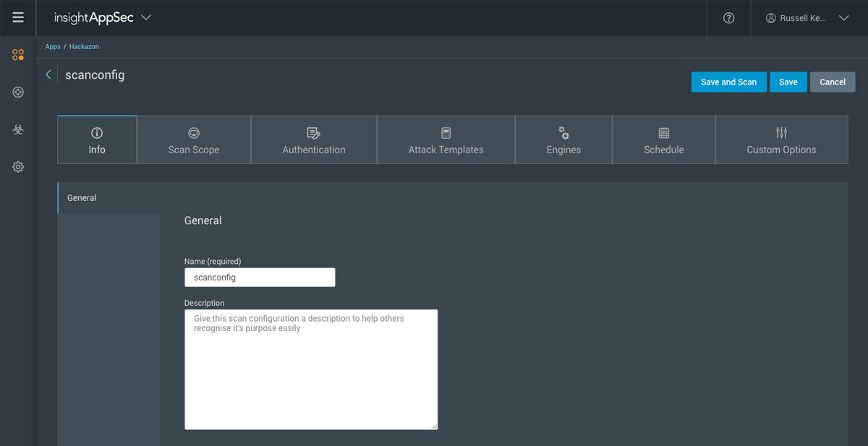Switch to the Schedule tab

point(664,140)
